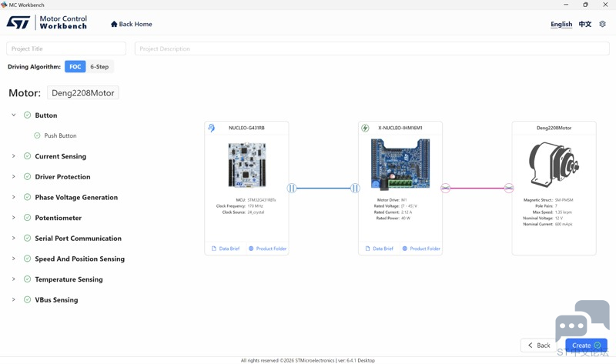Click the Back button

coord(539,346)
